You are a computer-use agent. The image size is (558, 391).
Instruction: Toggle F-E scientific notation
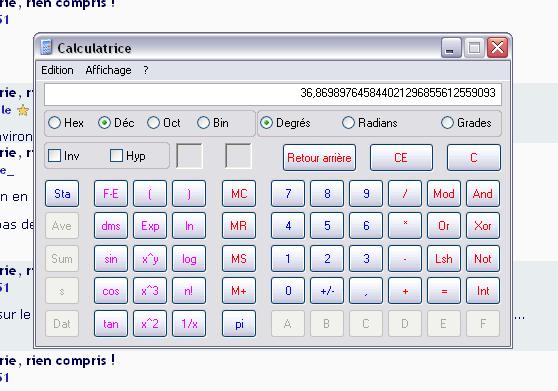[111, 194]
